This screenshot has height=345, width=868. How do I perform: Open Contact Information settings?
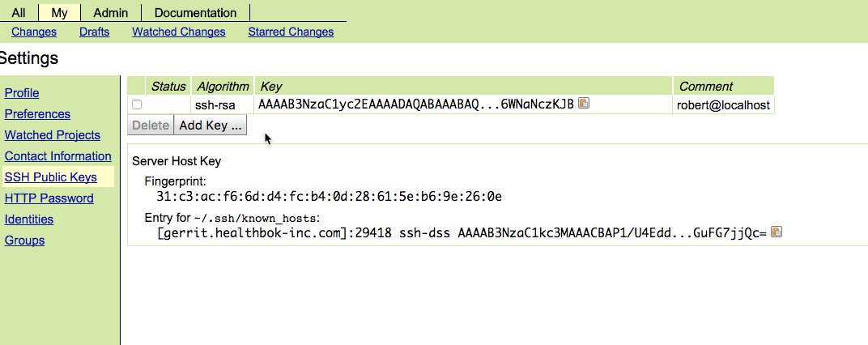click(58, 156)
